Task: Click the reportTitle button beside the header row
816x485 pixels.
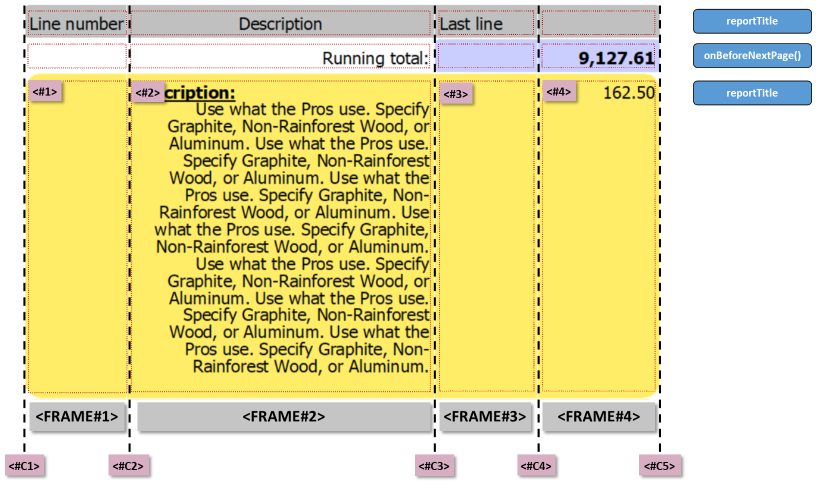Action: (752, 21)
